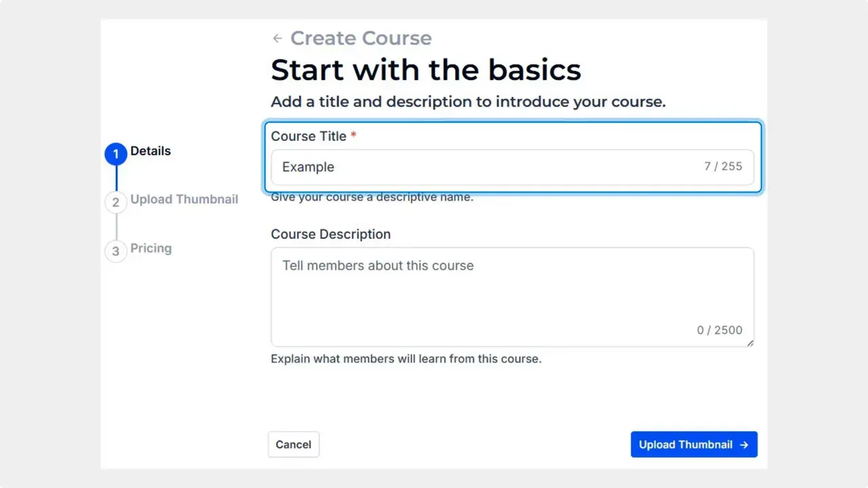
Task: Click the 0 / 2500 character counter
Action: (719, 330)
